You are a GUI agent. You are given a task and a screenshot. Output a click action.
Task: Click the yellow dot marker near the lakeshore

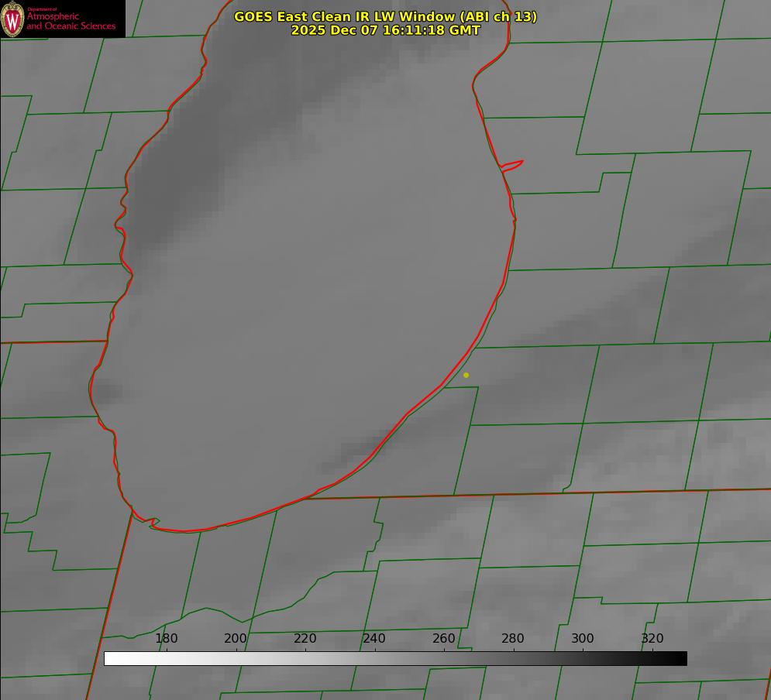pyautogui.click(x=466, y=375)
